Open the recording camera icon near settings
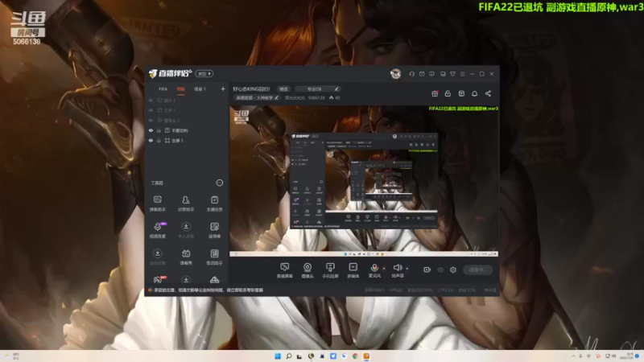Viewport: 644px width, 362px height. (x=427, y=269)
